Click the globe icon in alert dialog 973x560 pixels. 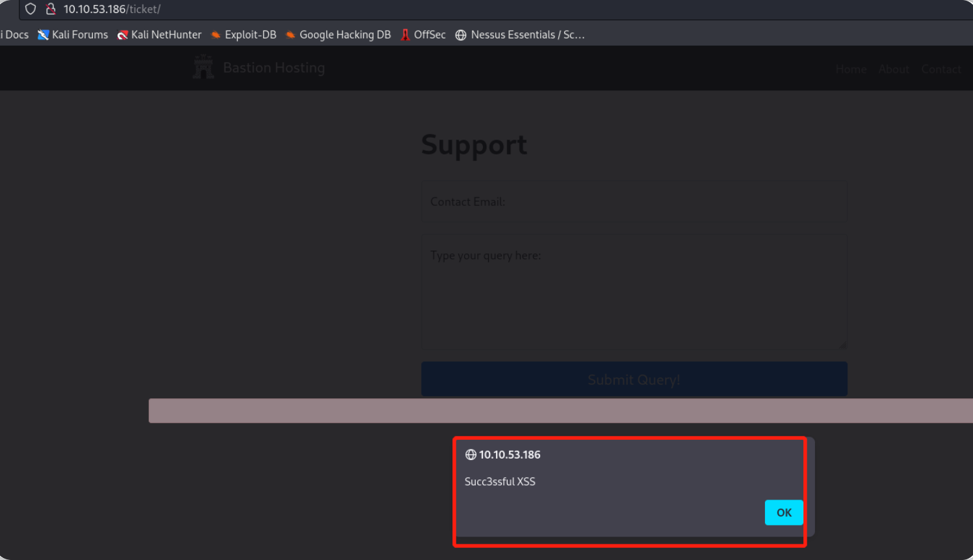pos(471,455)
